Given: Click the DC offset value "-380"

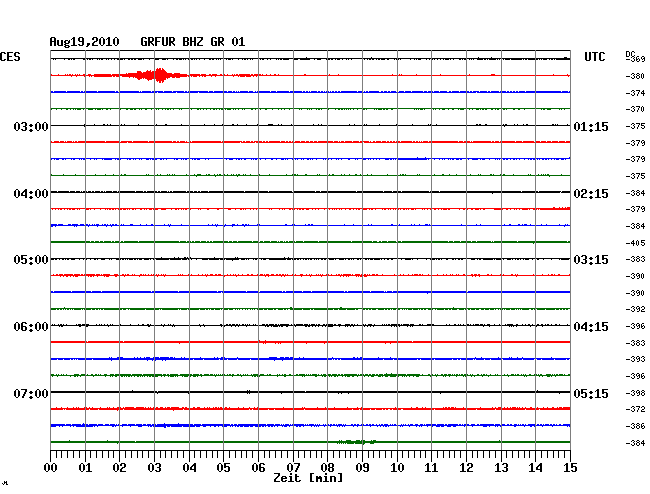Looking at the screenshot, I should pos(635,76).
